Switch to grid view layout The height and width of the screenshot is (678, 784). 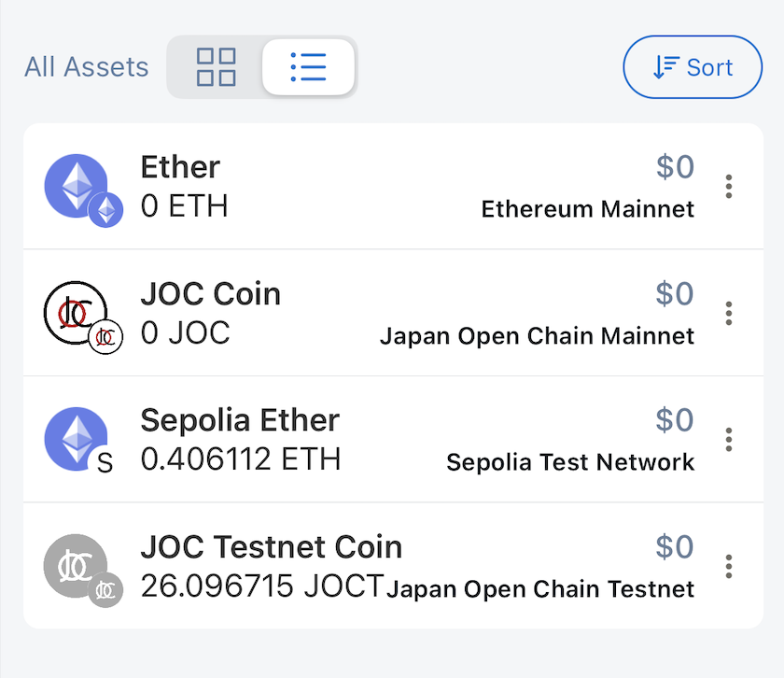(x=216, y=67)
